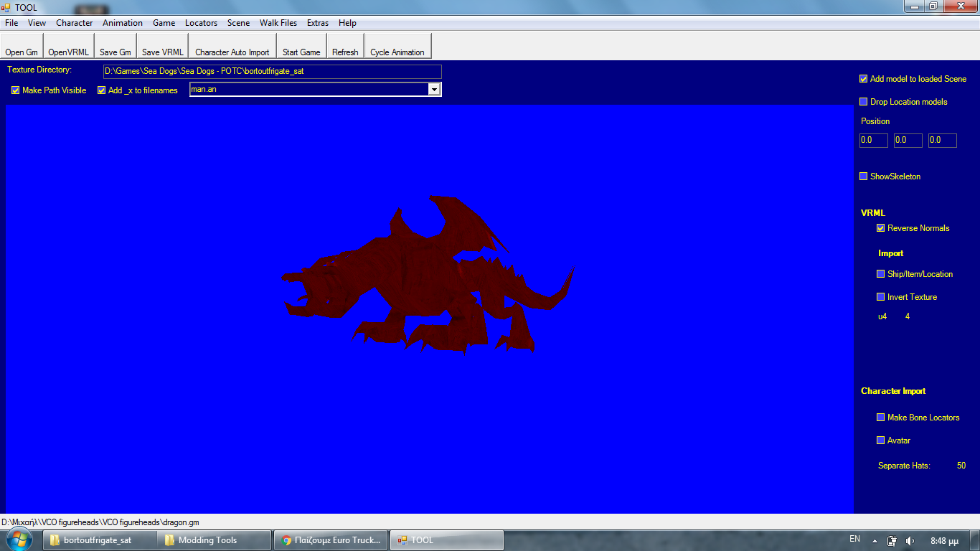Screen dimensions: 980x551
Task: Open the Locators menu
Action: [x=201, y=23]
